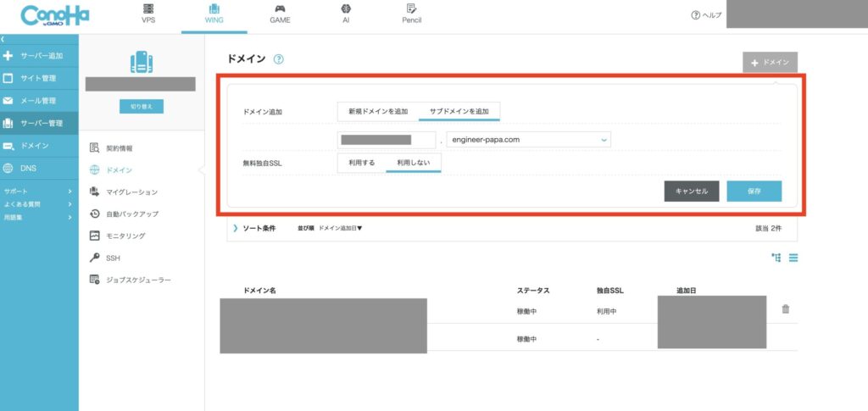Click the help question mark beside ドメイン heading
Viewport: 868px width, 411px height.
tap(278, 59)
